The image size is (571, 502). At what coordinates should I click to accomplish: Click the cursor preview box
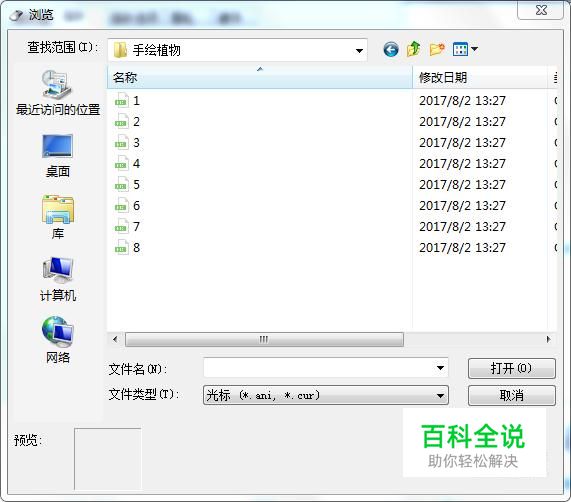[107, 459]
